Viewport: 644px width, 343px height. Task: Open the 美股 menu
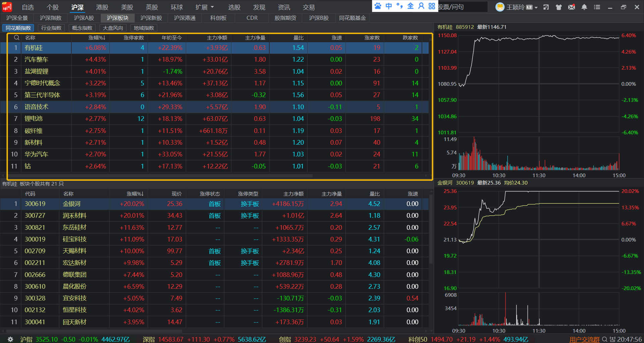pyautogui.click(x=127, y=7)
